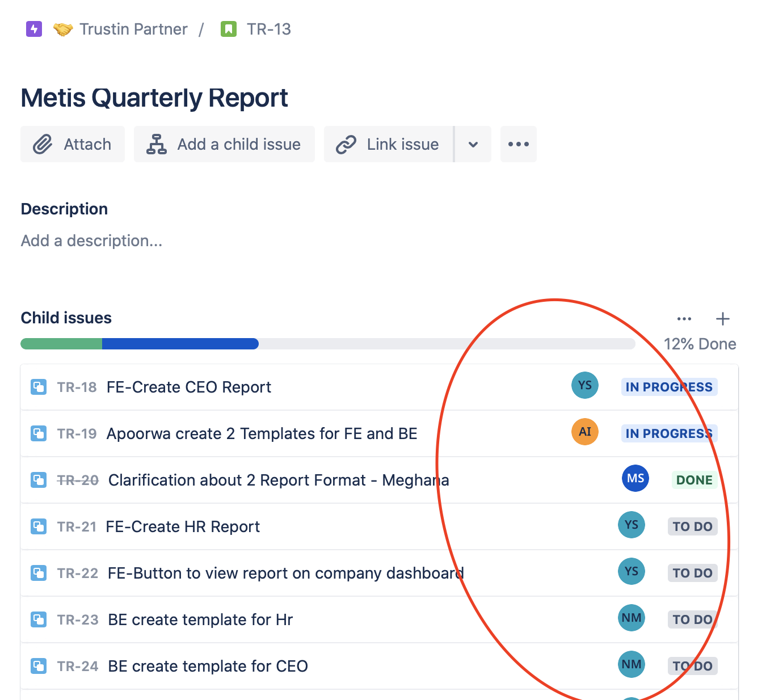Open To Do status of TR-23
766x700 pixels.
pyautogui.click(x=693, y=619)
